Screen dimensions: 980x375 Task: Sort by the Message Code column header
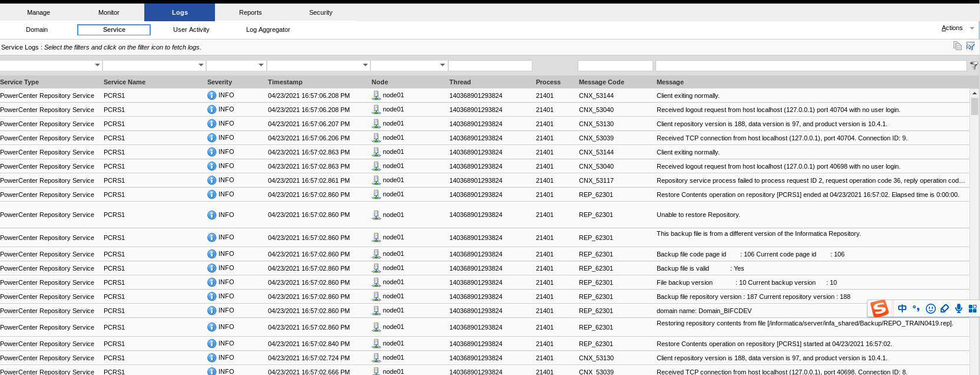[x=601, y=82]
